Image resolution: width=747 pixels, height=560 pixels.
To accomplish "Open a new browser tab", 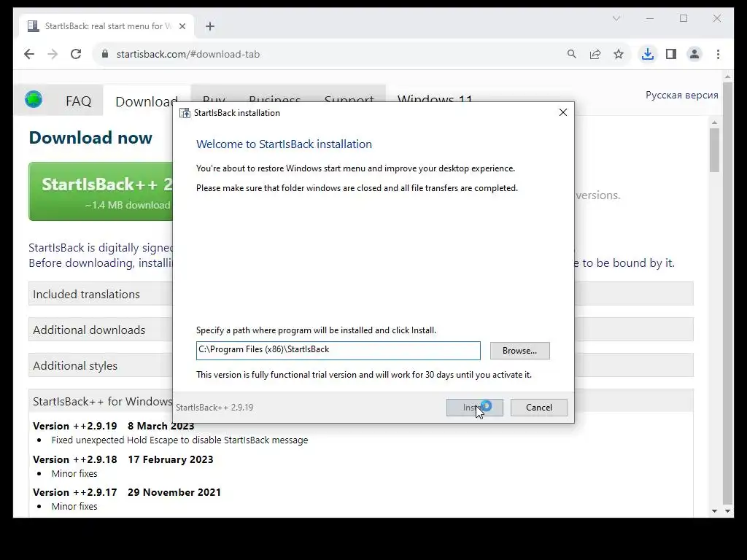I will point(210,26).
